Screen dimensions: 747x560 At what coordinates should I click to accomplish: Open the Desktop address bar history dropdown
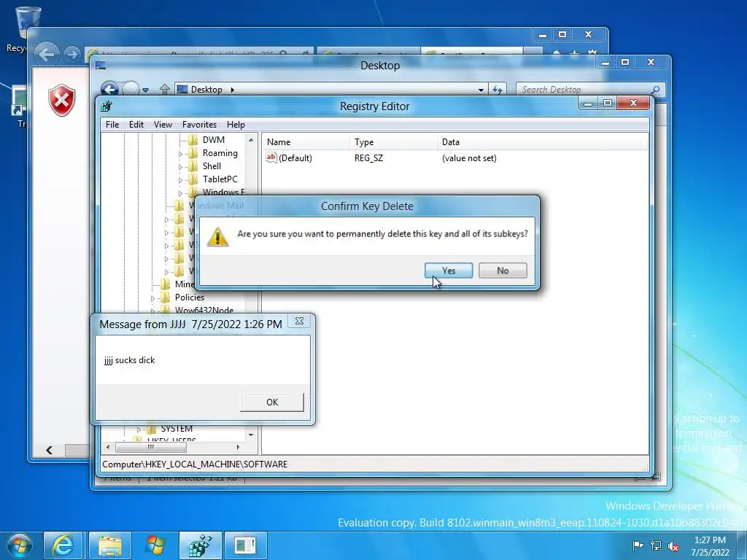coord(481,90)
